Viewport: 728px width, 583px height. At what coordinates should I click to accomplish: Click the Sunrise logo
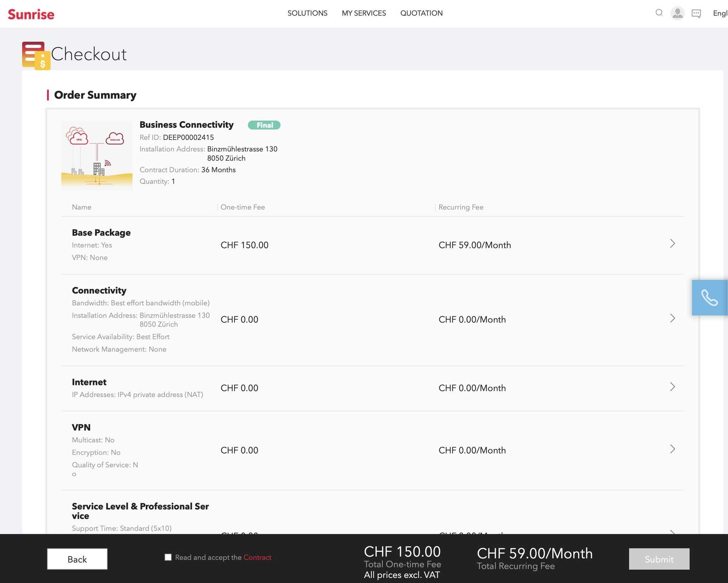(31, 14)
